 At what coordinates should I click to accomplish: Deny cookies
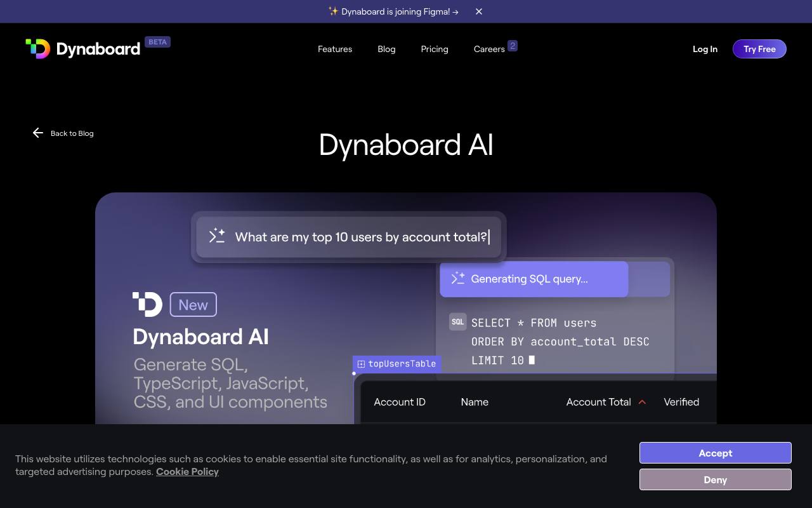(x=716, y=479)
